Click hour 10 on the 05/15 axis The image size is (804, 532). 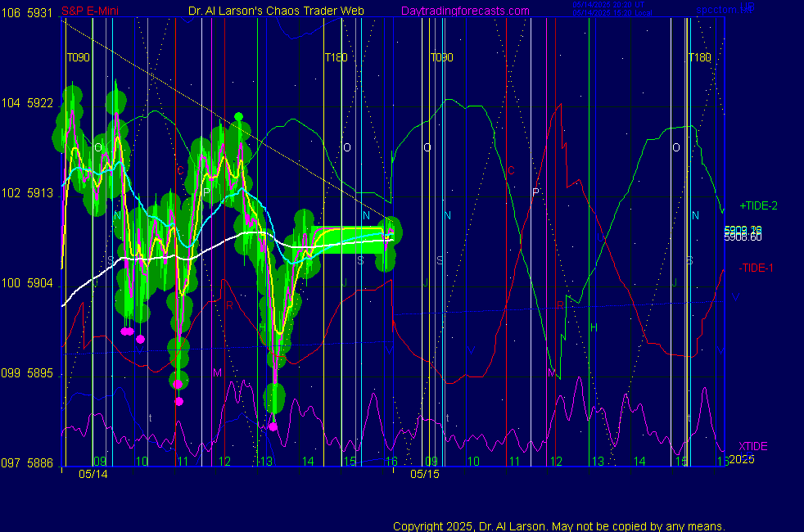pyautogui.click(x=473, y=462)
